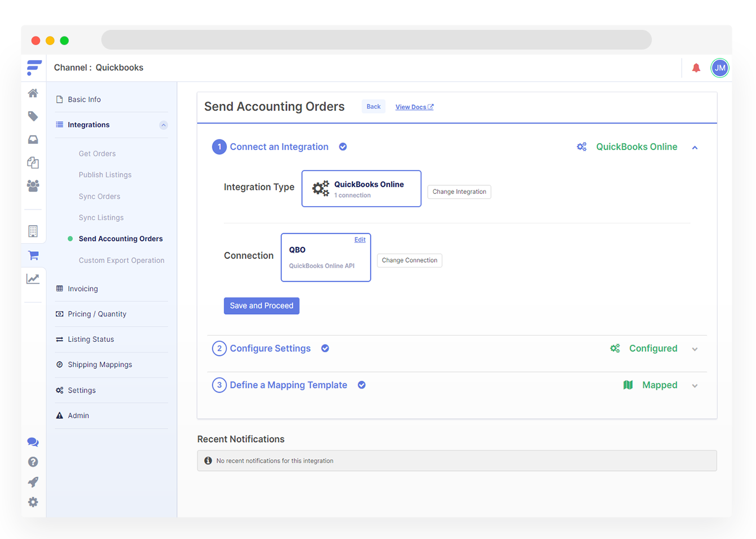
Task: Go to Publish Listings submenu
Action: pyautogui.click(x=105, y=175)
